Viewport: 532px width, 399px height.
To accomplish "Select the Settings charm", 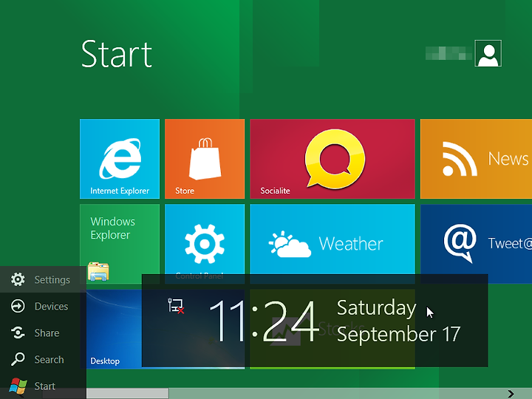I will click(43, 279).
